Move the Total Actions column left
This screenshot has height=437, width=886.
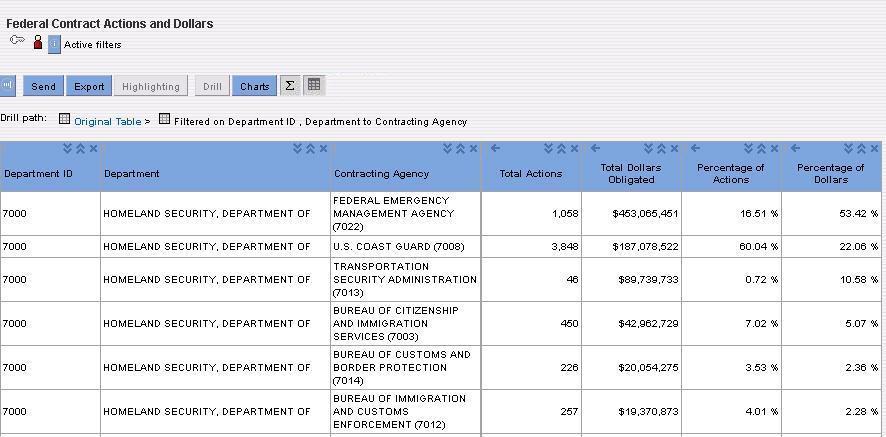(x=496, y=148)
